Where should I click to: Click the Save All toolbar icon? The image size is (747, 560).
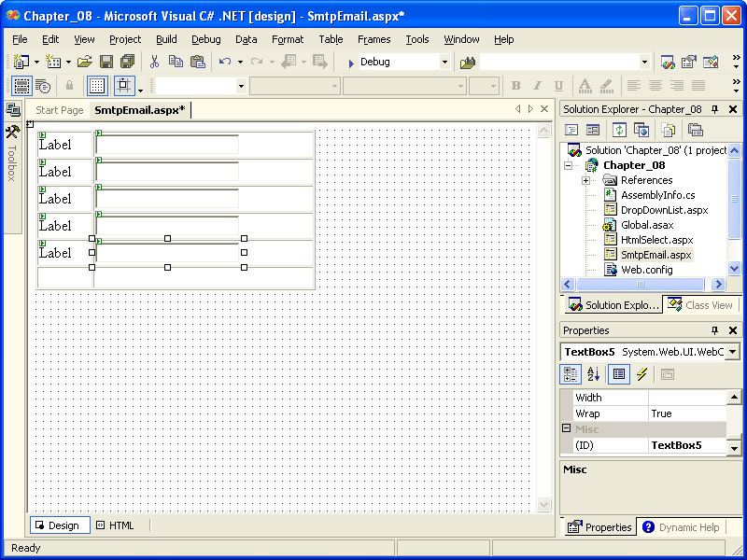(127, 62)
